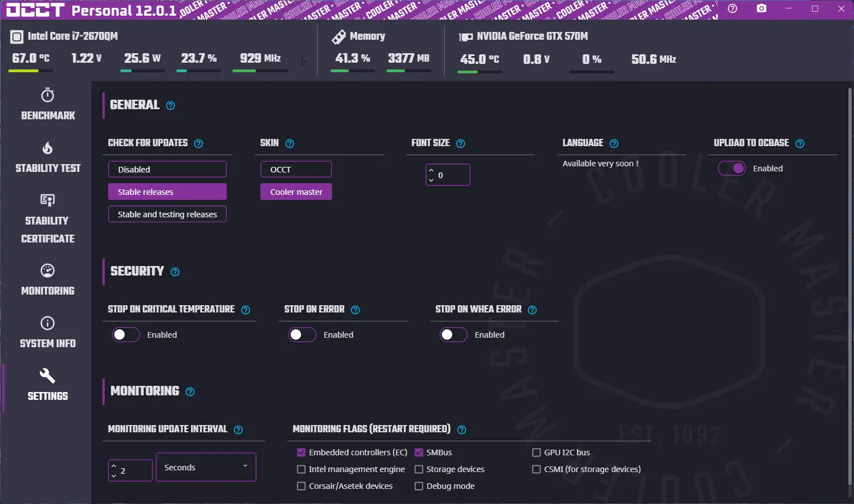Click the CPU frequency 929 MHz readout
Screen dimensions: 854x504
pyautogui.click(x=260, y=58)
